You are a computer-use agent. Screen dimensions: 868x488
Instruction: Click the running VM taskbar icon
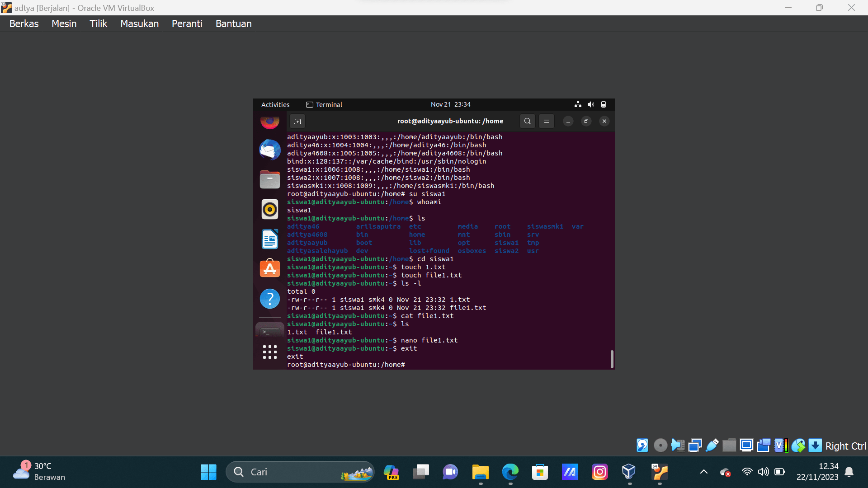pyautogui.click(x=660, y=472)
